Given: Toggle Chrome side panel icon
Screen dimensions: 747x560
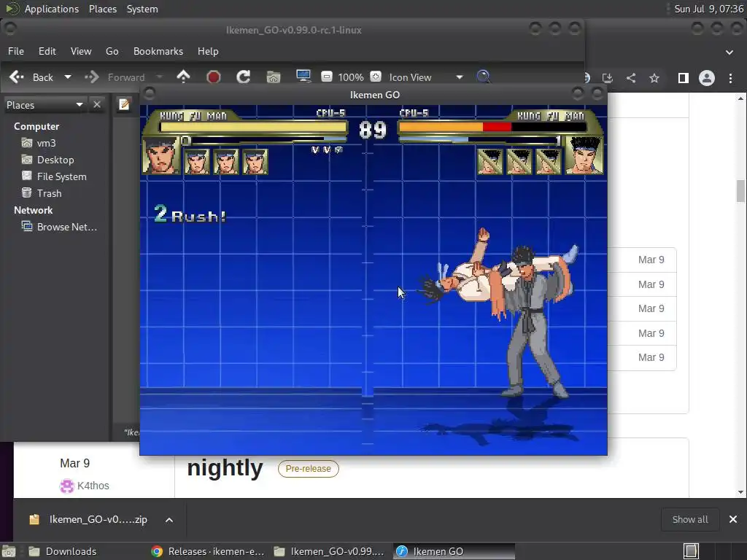Looking at the screenshot, I should (x=683, y=77).
